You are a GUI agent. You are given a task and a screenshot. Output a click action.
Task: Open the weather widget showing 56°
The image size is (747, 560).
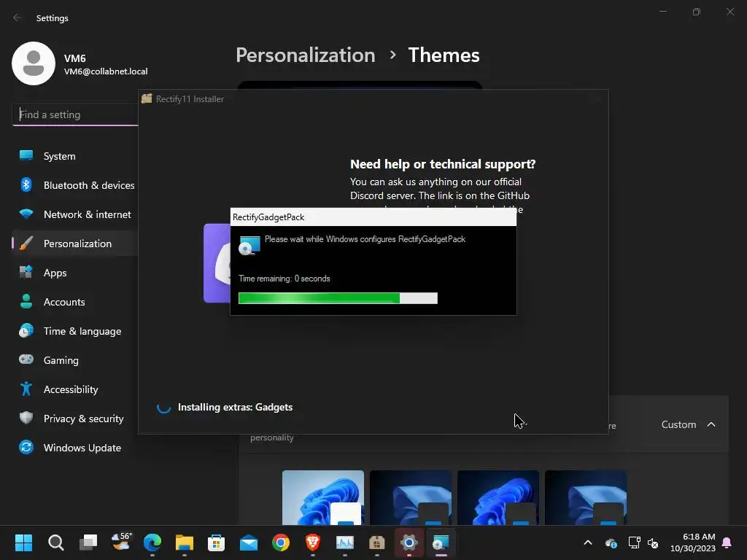121,542
